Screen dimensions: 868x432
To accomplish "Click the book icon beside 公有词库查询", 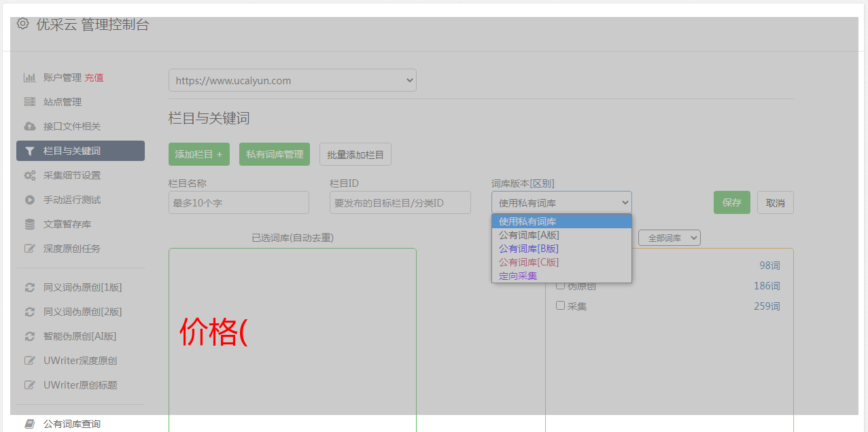I will 29,424.
